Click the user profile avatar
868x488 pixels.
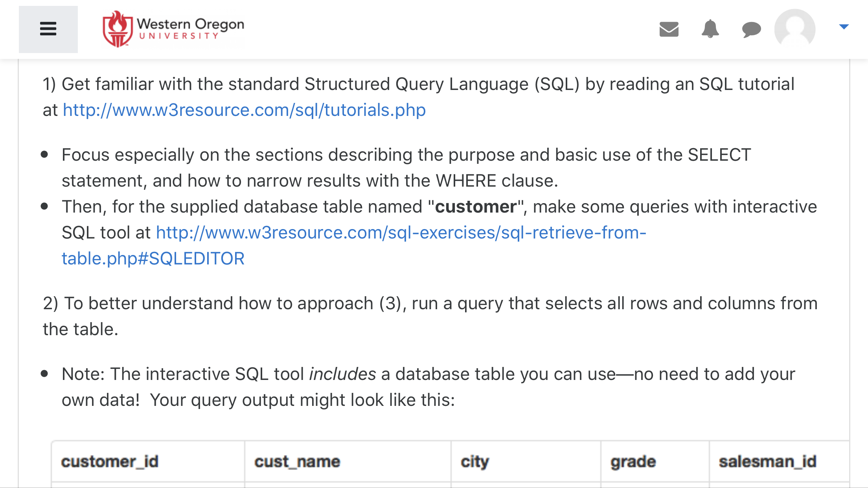(x=795, y=29)
